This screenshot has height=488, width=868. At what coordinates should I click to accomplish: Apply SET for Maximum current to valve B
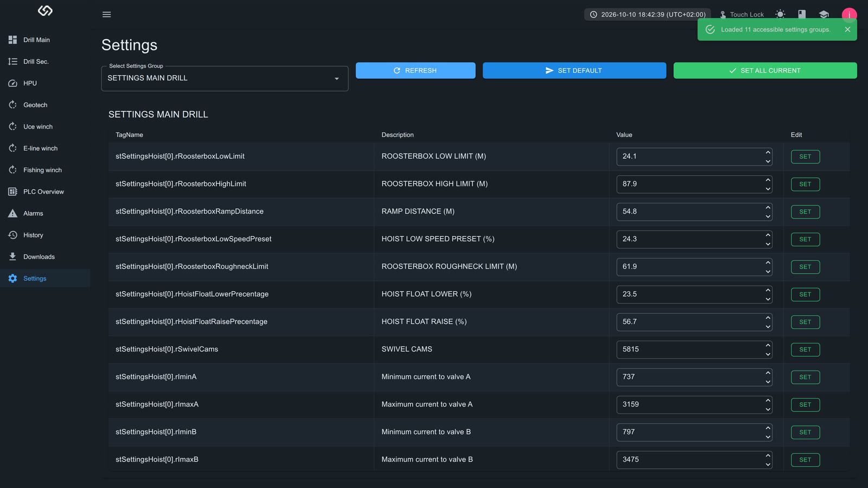(805, 460)
